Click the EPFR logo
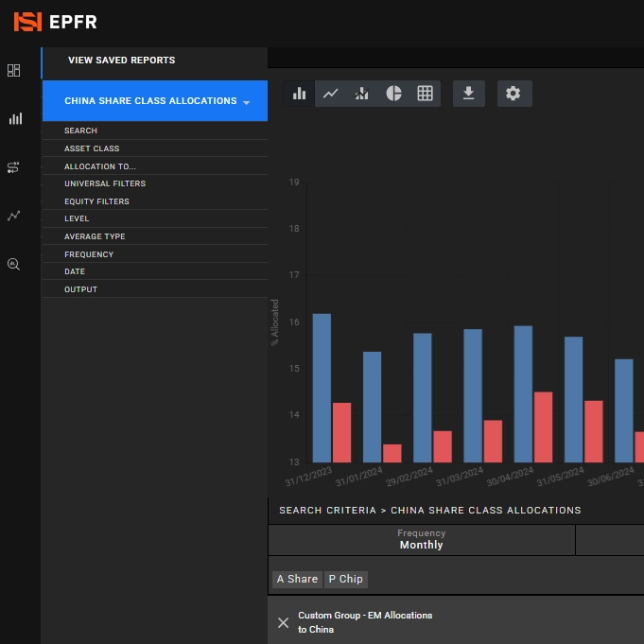The image size is (644, 644). pyautogui.click(x=55, y=22)
